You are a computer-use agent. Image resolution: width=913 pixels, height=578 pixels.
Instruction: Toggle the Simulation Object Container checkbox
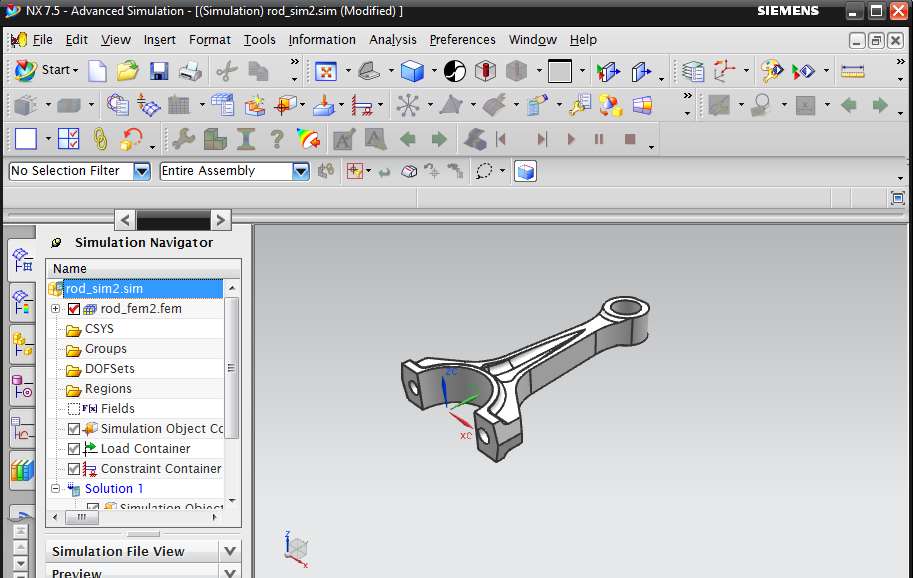(74, 429)
